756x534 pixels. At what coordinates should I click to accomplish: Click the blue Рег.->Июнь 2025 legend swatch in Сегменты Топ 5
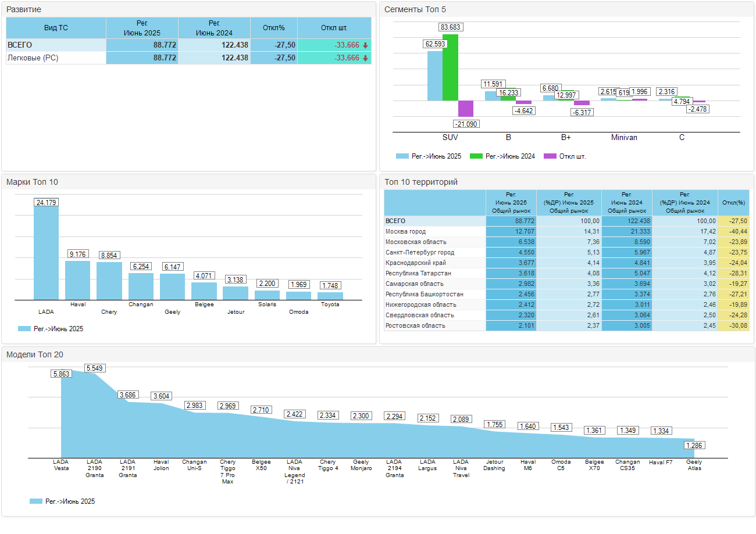(x=402, y=156)
